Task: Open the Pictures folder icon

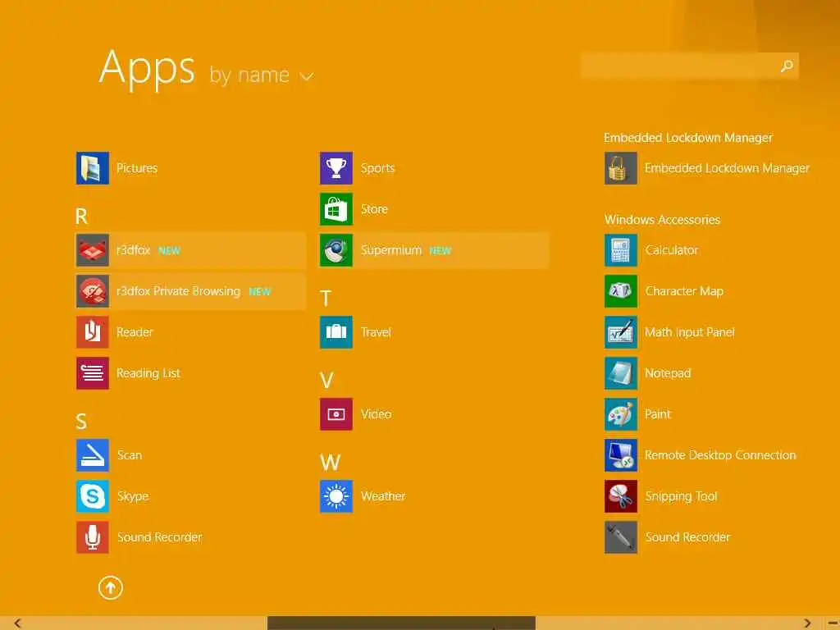Action: click(92, 168)
